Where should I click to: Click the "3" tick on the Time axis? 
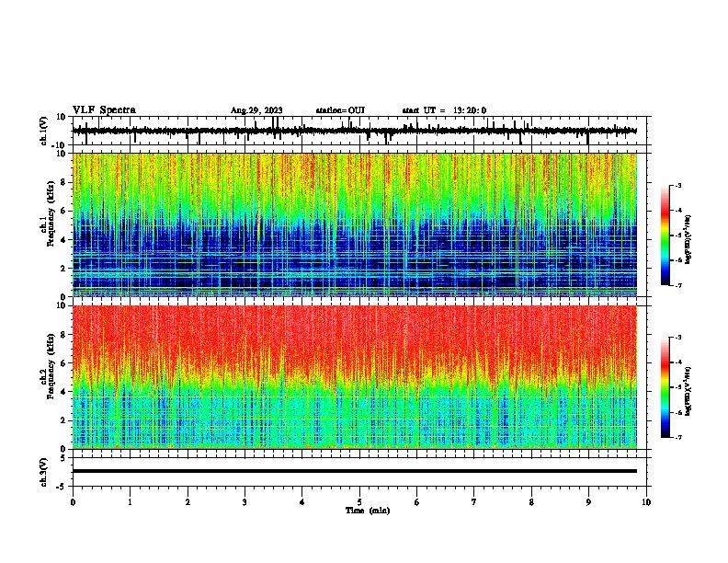(x=245, y=502)
